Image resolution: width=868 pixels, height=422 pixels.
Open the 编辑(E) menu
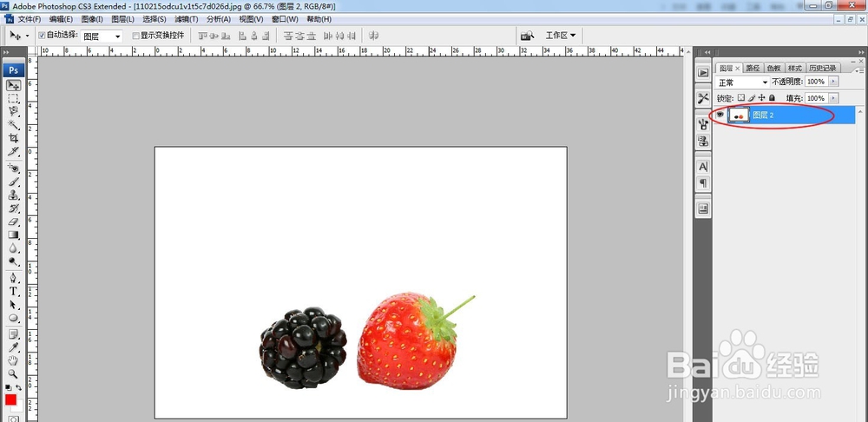pyautogui.click(x=61, y=19)
